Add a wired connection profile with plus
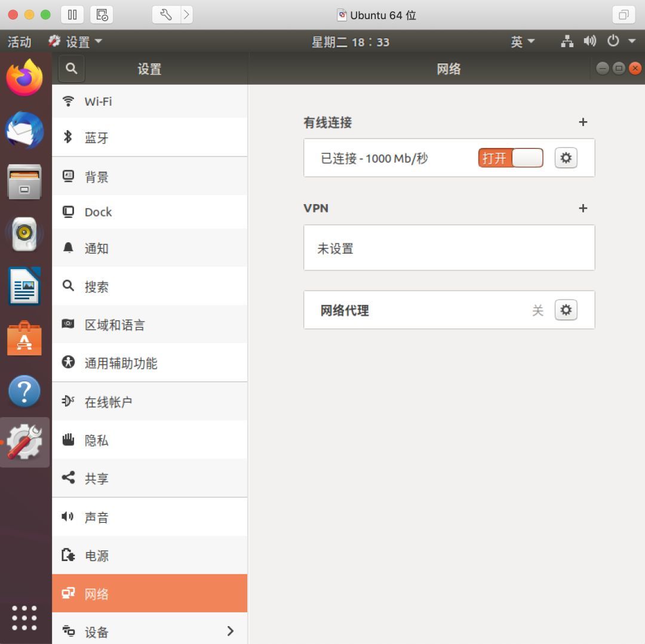This screenshot has width=645, height=644. [583, 122]
